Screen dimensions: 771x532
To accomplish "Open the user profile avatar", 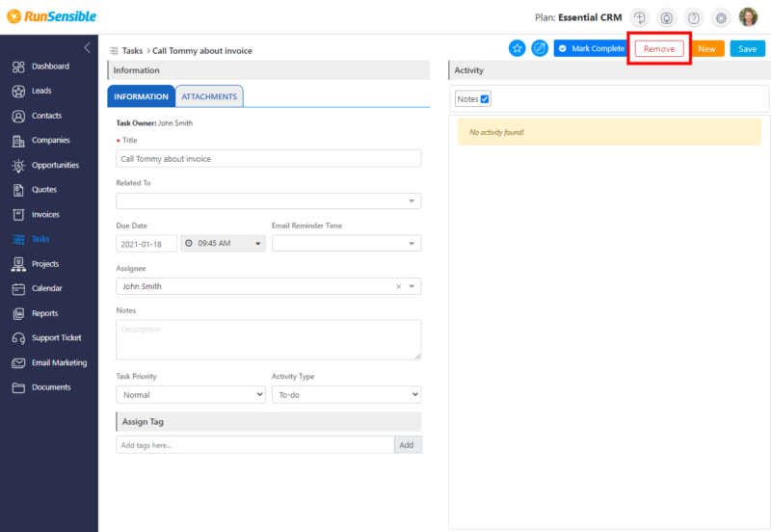I will point(749,17).
